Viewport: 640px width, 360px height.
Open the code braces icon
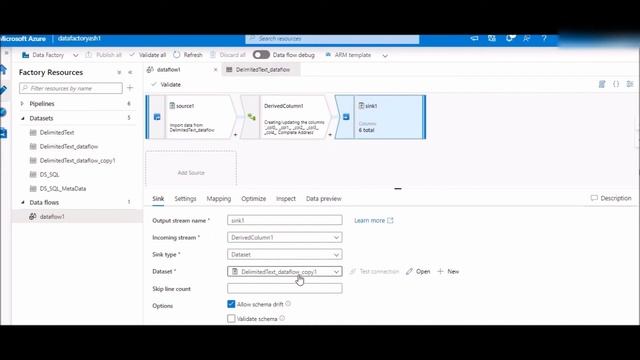tap(616, 84)
